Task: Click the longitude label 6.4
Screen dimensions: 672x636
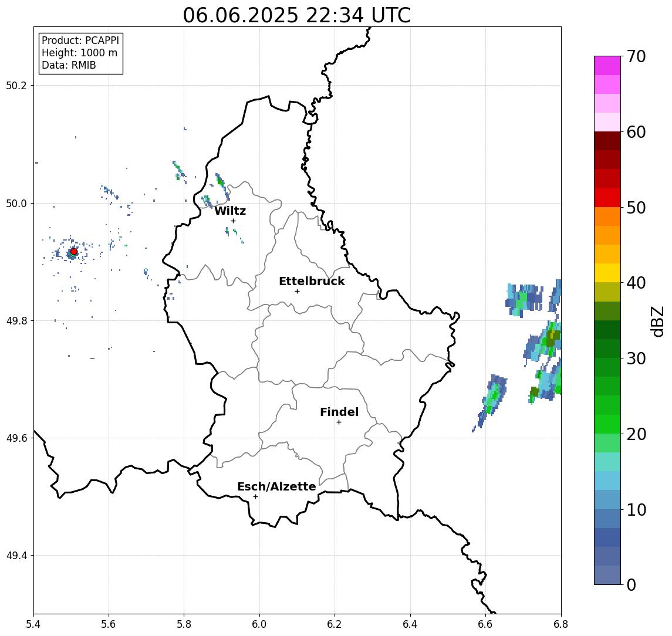Action: [410, 624]
